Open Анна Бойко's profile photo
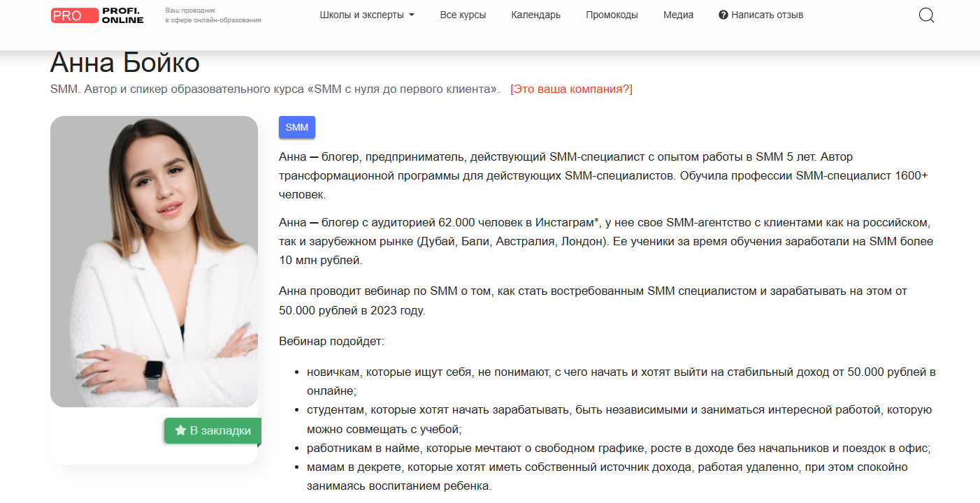980x503 pixels. click(154, 261)
